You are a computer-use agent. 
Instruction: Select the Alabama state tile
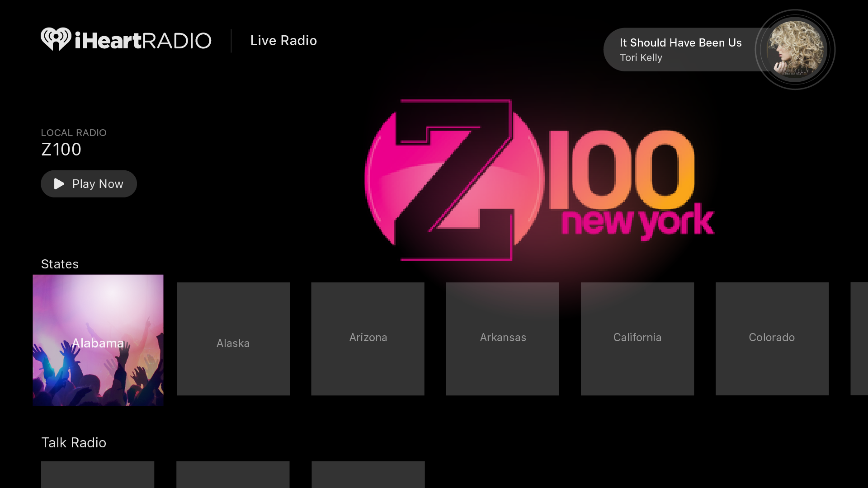(x=98, y=340)
